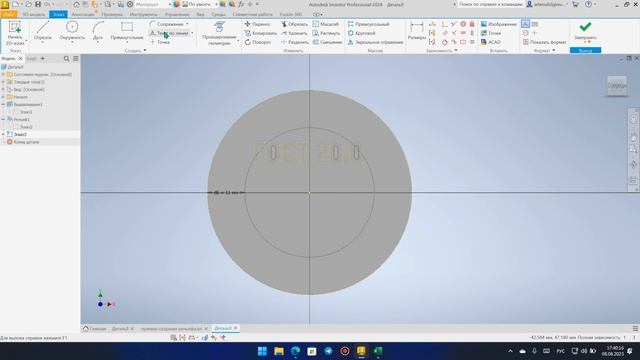The height and width of the screenshot is (360, 640).
Task: Activate the Текст text tool
Action: [x=169, y=33]
